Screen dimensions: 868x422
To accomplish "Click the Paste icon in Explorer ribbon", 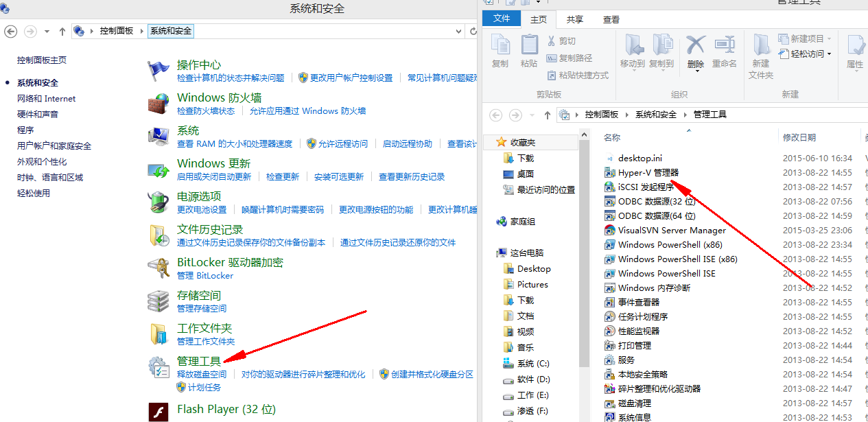I will [529, 45].
